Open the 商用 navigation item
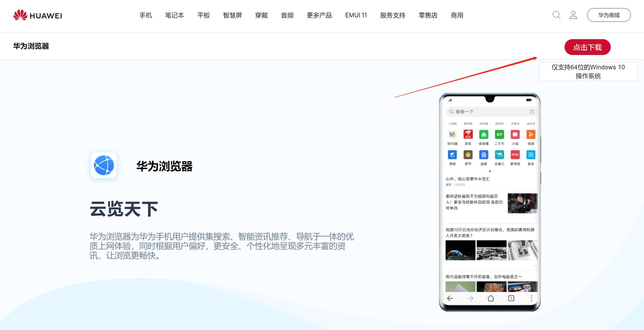Image resolution: width=644 pixels, height=330 pixels. (x=457, y=15)
